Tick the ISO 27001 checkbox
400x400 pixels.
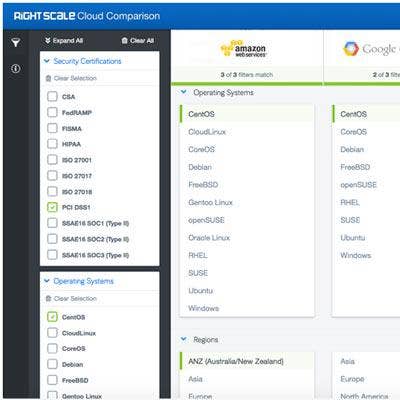point(52,160)
